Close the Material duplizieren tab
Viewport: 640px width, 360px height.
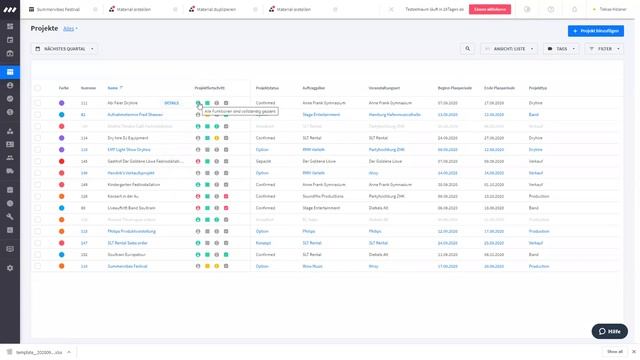click(x=255, y=9)
